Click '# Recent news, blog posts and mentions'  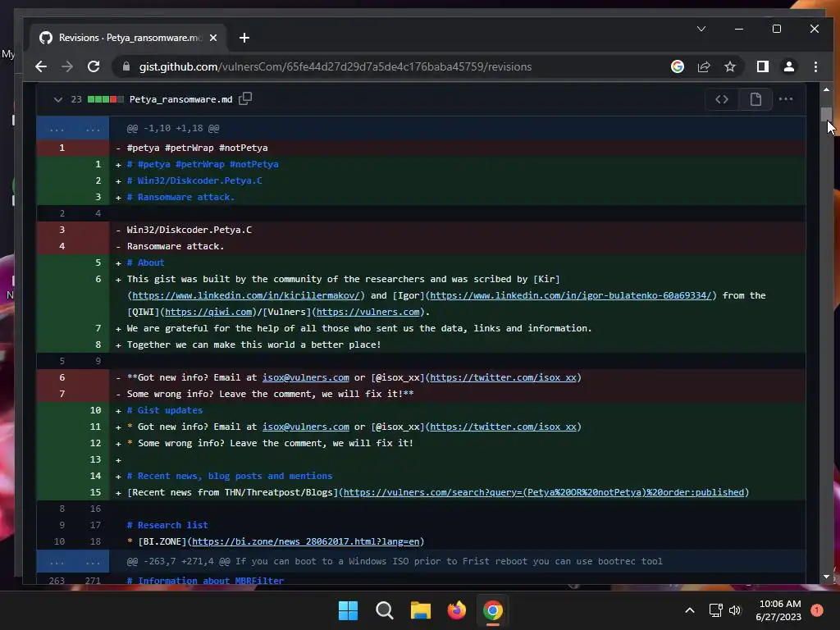[230, 476]
